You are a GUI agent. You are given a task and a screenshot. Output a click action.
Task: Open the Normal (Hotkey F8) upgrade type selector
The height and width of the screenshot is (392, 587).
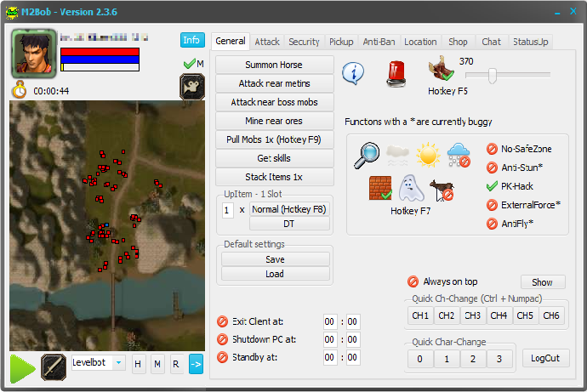(289, 209)
